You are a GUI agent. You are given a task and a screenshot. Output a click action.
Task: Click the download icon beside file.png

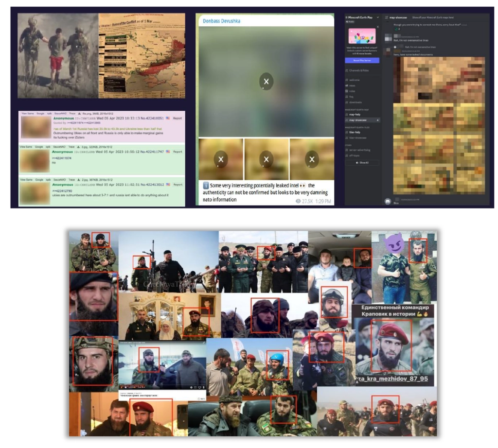click(78, 113)
